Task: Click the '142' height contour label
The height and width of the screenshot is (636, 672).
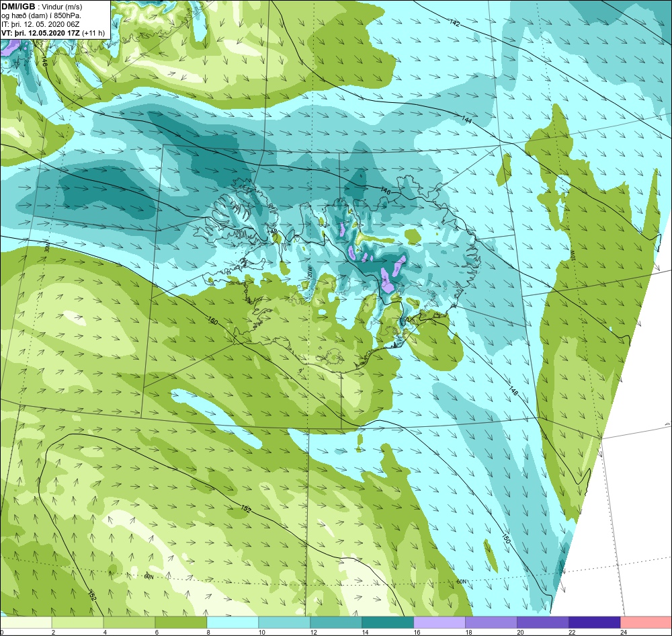Action: [455, 23]
